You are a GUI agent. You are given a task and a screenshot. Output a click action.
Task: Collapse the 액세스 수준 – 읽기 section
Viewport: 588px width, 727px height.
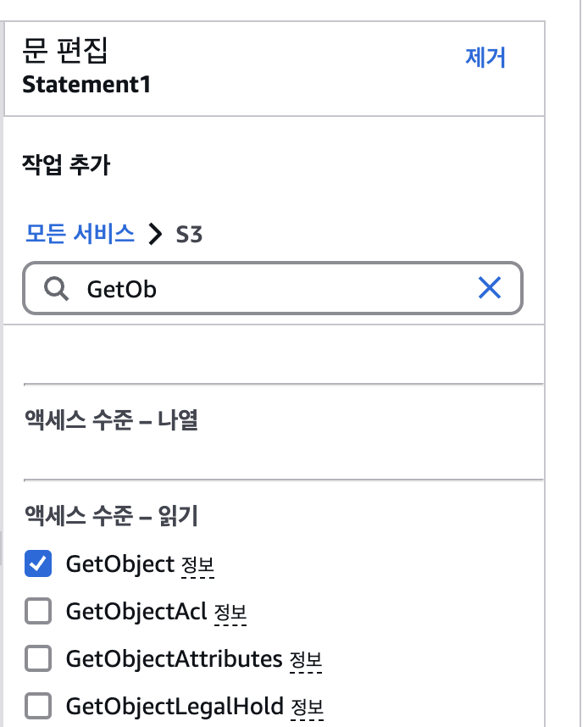(x=111, y=515)
